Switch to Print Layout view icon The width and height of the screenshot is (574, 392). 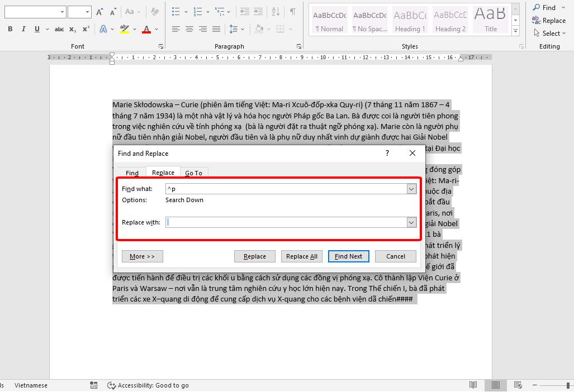point(495,385)
